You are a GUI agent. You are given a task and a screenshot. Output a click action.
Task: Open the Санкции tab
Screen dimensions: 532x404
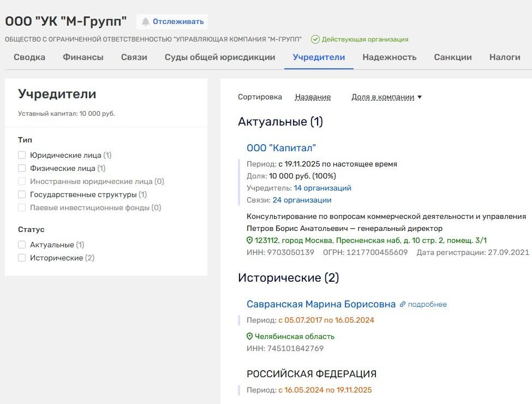click(453, 57)
